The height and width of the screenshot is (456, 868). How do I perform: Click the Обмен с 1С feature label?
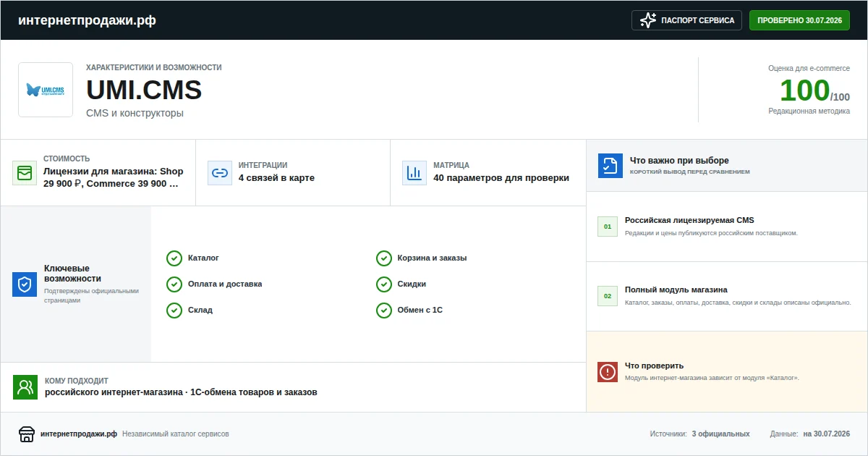(x=420, y=311)
